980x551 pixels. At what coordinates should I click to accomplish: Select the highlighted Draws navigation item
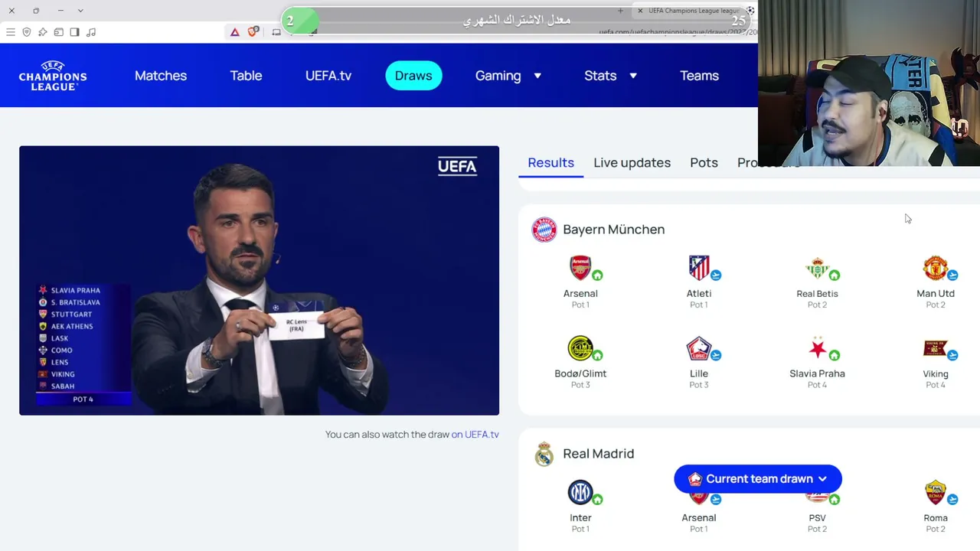[413, 76]
